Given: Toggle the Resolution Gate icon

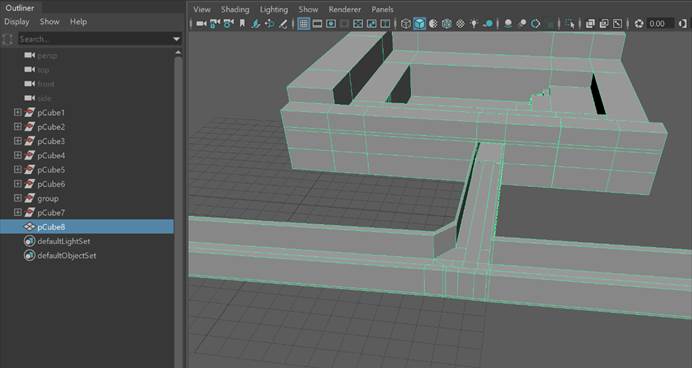Looking at the screenshot, I should 331,23.
